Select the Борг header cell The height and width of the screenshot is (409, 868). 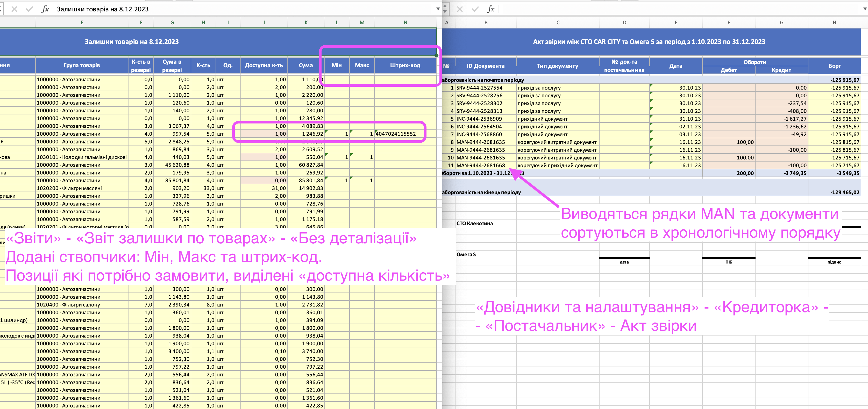834,66
